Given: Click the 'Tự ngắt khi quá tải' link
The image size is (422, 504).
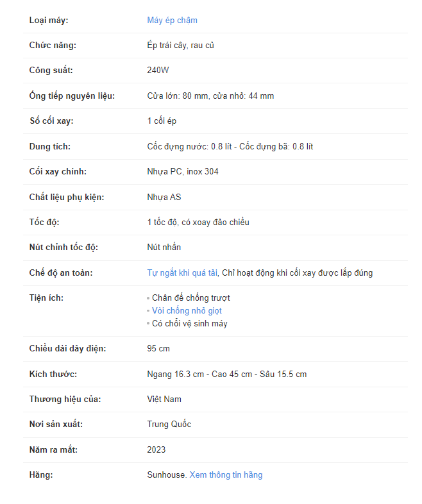Looking at the screenshot, I should 182,273.
